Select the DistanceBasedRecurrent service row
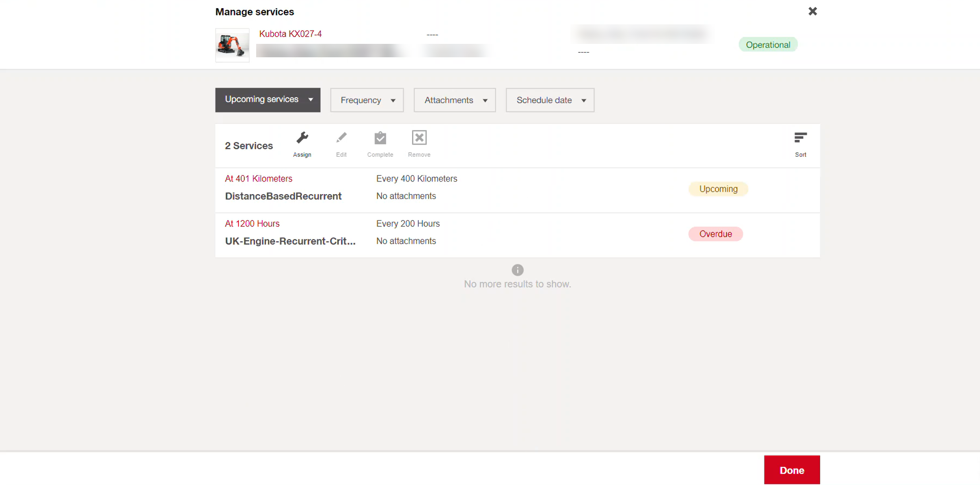The image size is (980, 485). [x=283, y=196]
